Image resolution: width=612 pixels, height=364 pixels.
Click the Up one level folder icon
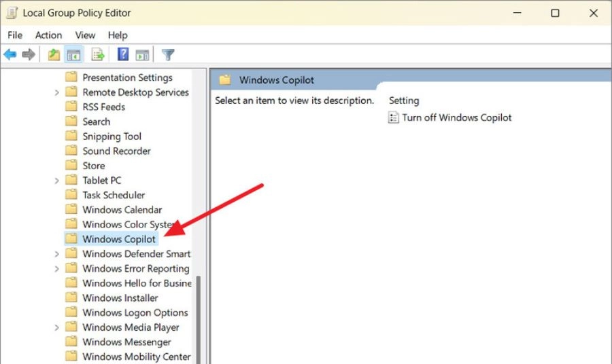(x=54, y=54)
